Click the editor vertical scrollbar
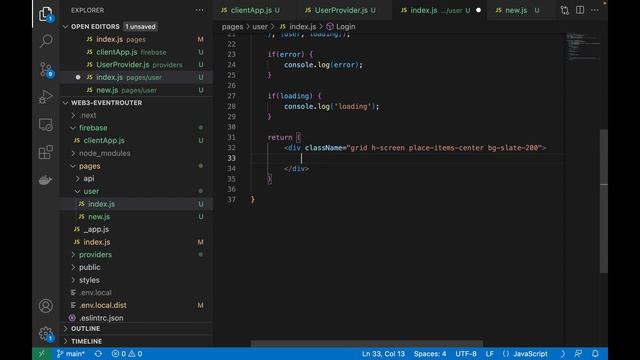Image resolution: width=640 pixels, height=360 pixels. [604, 201]
